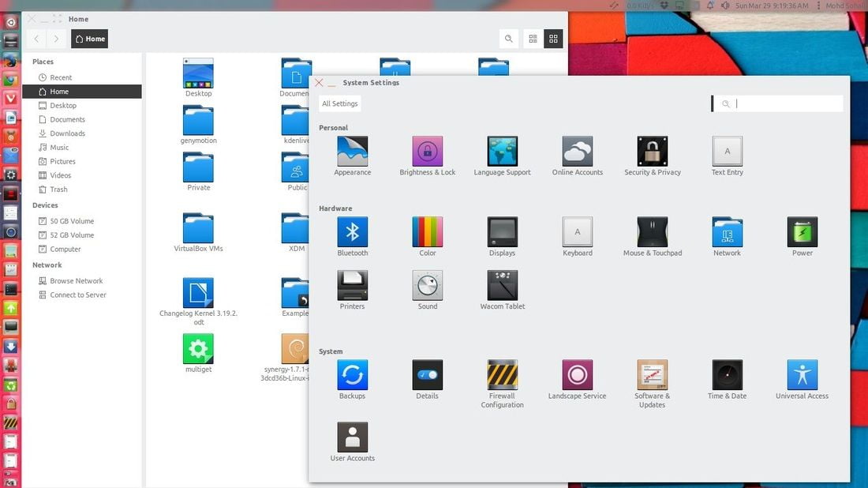Click the All Settings button
This screenshot has width=868, height=488.
click(340, 103)
